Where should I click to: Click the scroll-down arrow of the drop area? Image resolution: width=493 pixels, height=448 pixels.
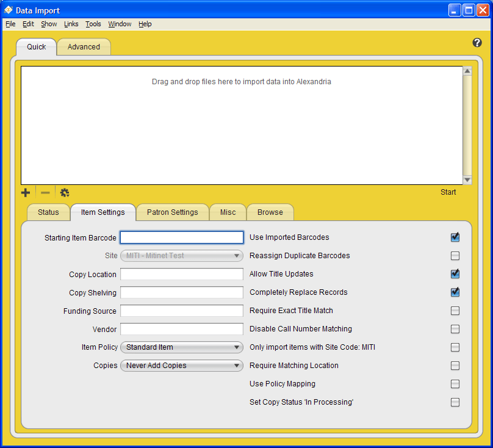pos(467,179)
